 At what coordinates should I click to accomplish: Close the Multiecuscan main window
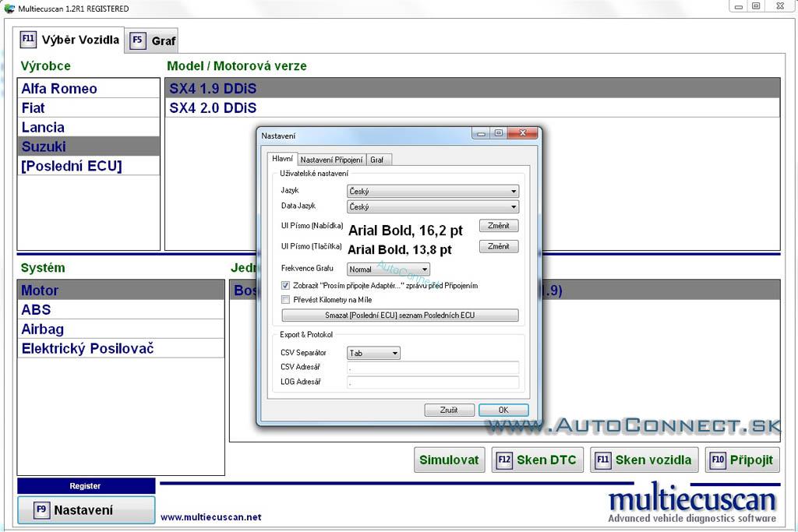pos(780,6)
